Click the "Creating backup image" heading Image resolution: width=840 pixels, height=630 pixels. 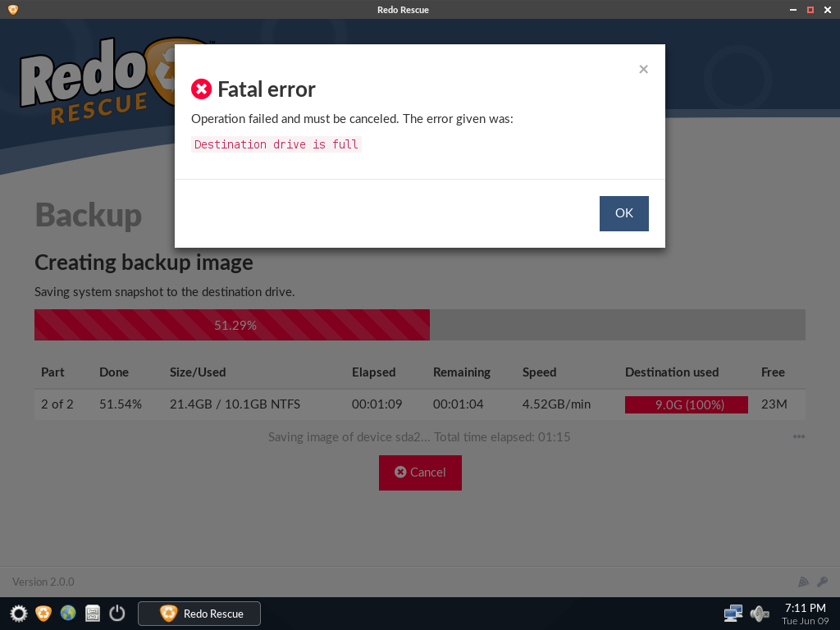[x=144, y=262]
